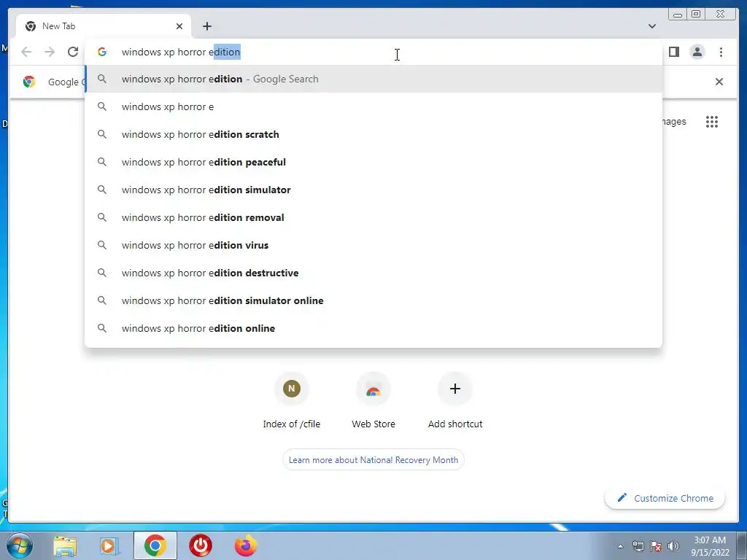This screenshot has height=560, width=747.
Task: Open the clock showing 3:07 AM
Action: tap(710, 546)
